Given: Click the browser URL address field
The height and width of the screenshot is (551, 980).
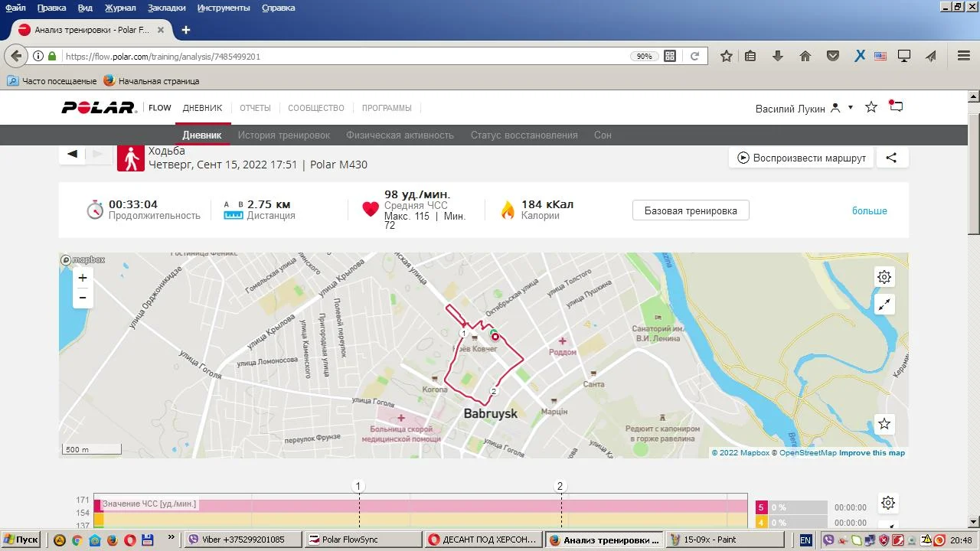Looking at the screenshot, I should pyautogui.click(x=345, y=56).
